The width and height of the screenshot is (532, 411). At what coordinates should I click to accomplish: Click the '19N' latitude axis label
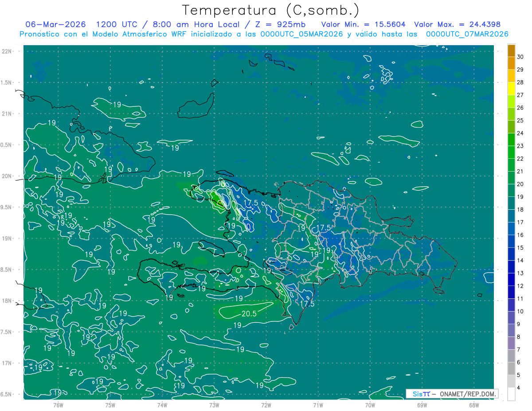pos(7,239)
